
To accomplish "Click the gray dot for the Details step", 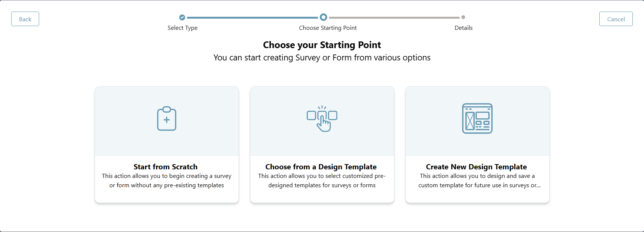I will 463,17.
